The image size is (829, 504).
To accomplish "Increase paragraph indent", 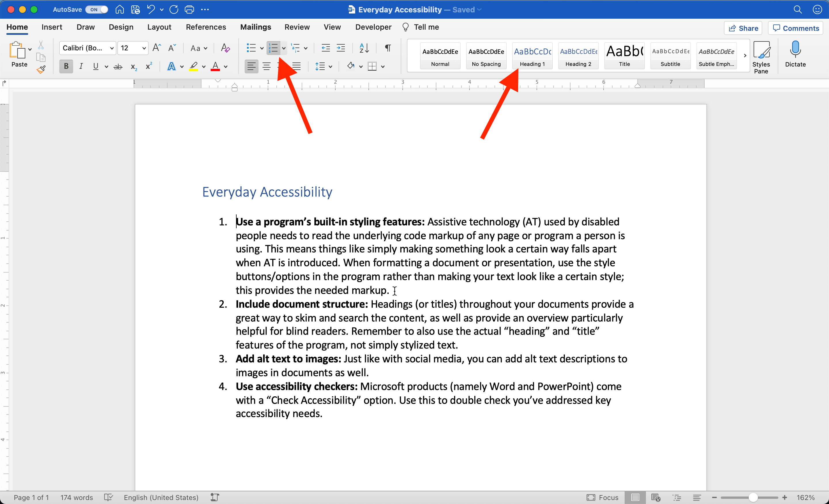I will 341,48.
